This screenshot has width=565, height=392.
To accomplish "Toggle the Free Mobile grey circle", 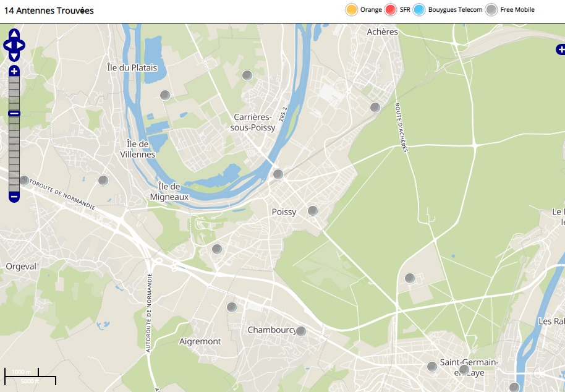I will [491, 10].
